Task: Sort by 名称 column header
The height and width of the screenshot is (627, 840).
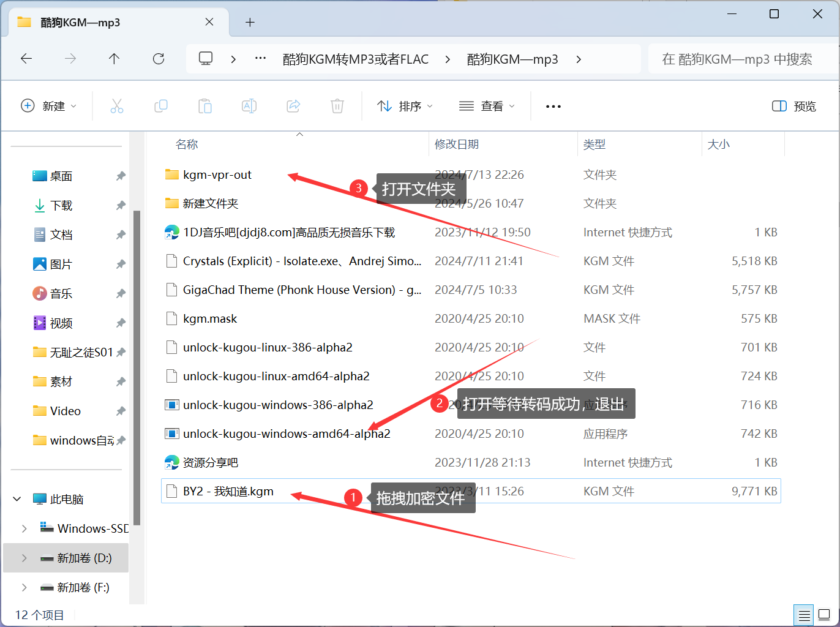Action: point(187,144)
